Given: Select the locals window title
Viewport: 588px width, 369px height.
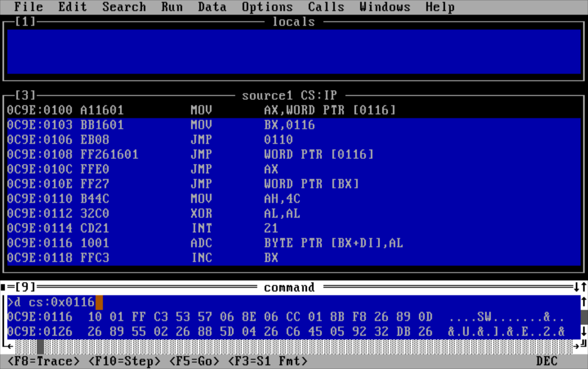Looking at the screenshot, I should (294, 22).
